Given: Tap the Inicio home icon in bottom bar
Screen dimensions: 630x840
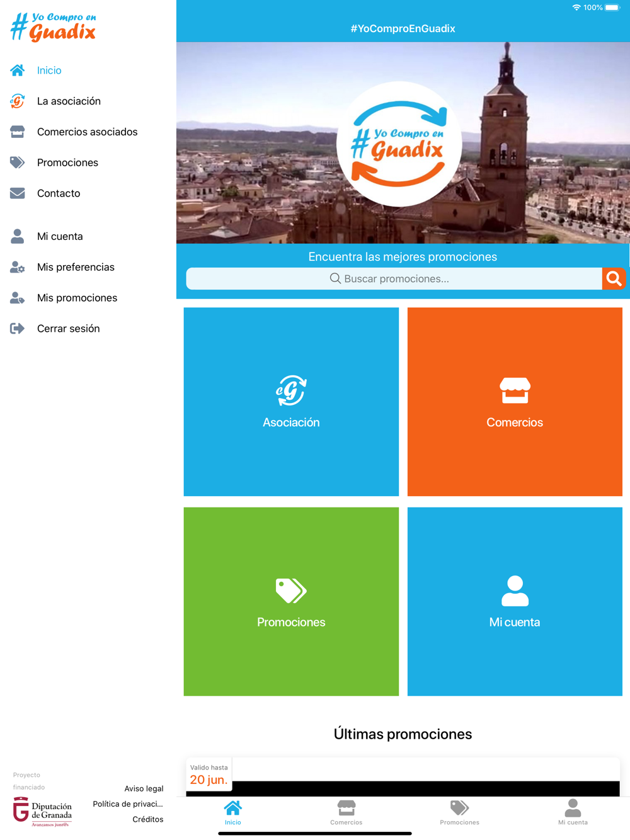Looking at the screenshot, I should point(233,808).
